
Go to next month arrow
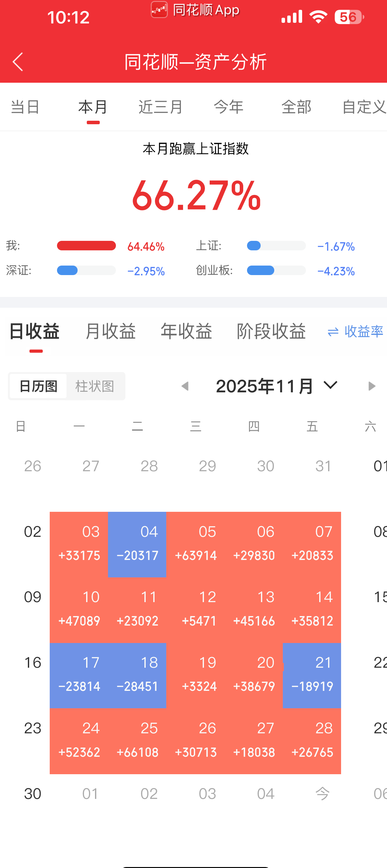coord(371,386)
